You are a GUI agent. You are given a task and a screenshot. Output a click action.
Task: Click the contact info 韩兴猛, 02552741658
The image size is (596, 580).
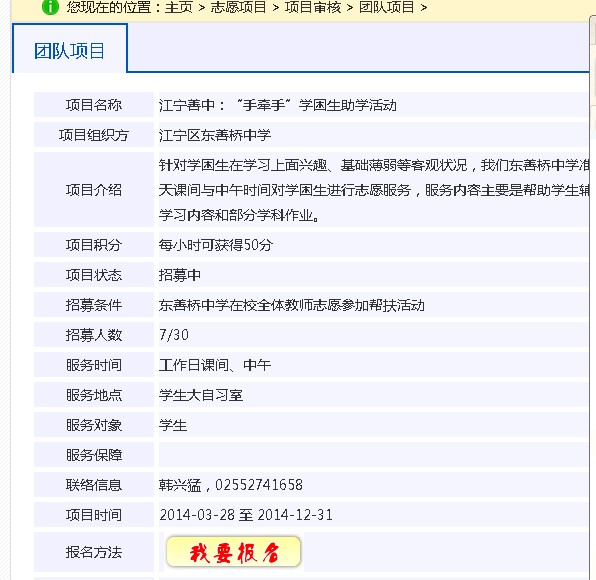(231, 485)
